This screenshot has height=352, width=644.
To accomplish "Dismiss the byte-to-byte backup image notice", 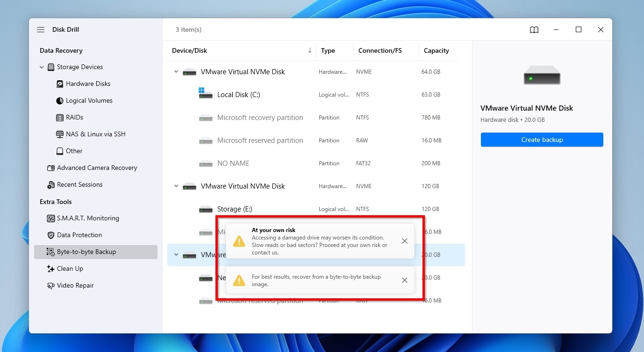I will pos(405,280).
